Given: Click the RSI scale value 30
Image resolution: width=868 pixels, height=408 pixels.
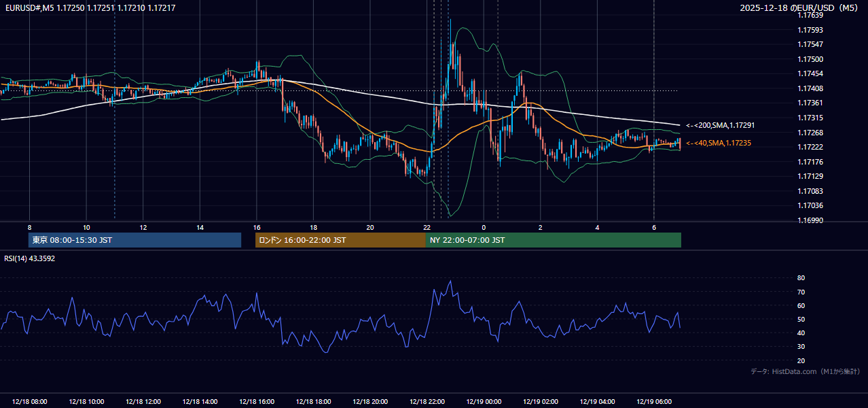Looking at the screenshot, I should point(801,347).
